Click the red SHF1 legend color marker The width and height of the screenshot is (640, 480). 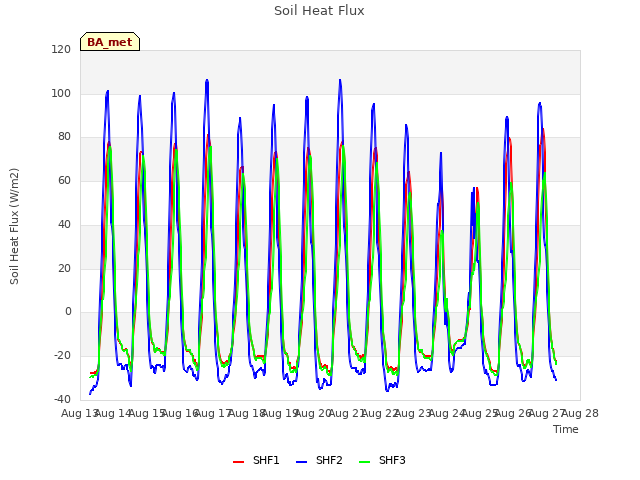[238, 462]
